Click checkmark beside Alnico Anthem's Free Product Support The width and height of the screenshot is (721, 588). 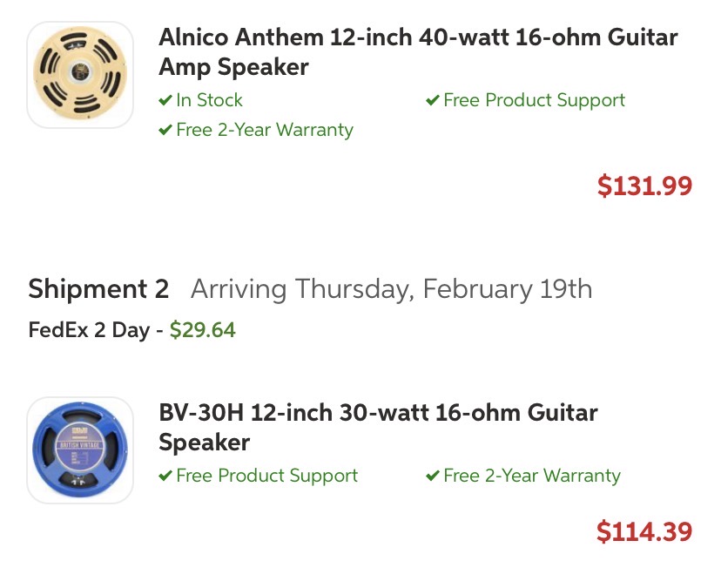[x=433, y=101]
